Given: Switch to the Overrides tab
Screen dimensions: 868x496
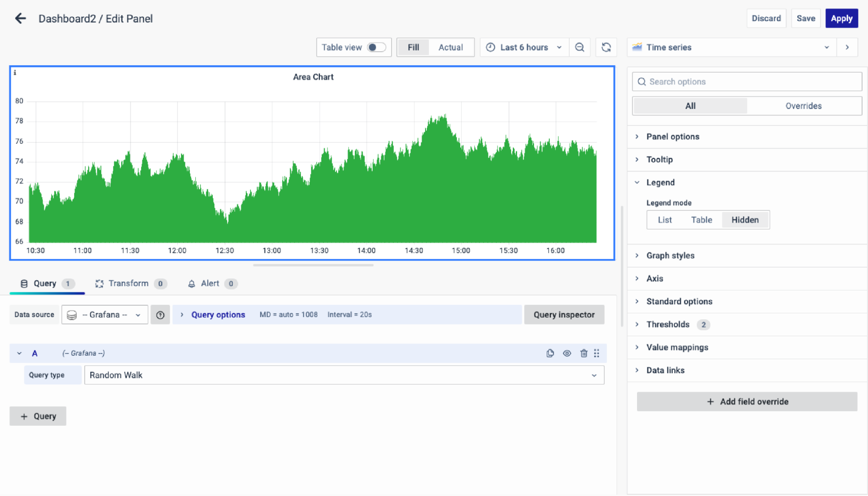Looking at the screenshot, I should pos(803,106).
